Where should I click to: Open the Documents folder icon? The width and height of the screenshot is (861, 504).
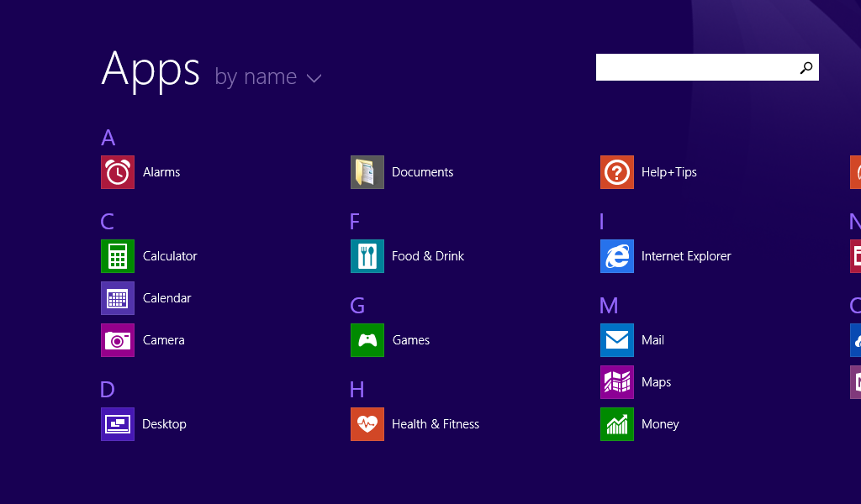(x=367, y=172)
